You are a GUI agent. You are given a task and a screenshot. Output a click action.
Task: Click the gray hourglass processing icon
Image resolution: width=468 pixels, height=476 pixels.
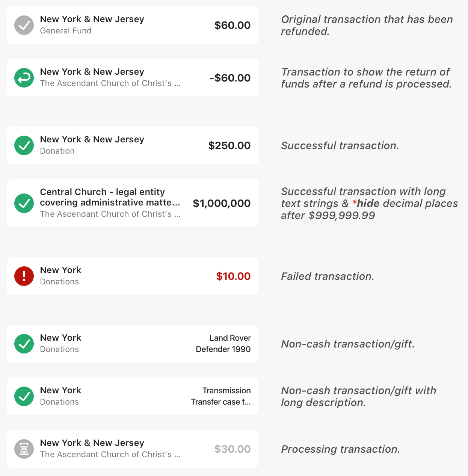(24, 449)
